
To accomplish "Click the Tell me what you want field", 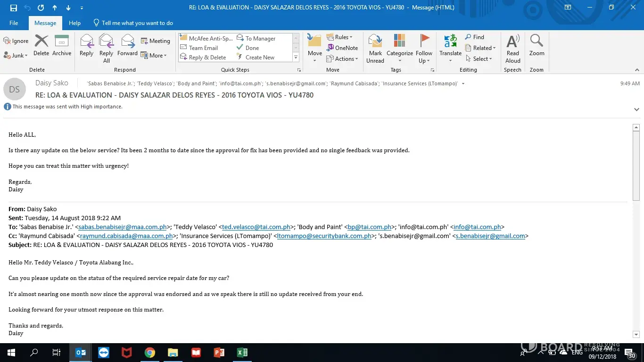I will coord(137,23).
